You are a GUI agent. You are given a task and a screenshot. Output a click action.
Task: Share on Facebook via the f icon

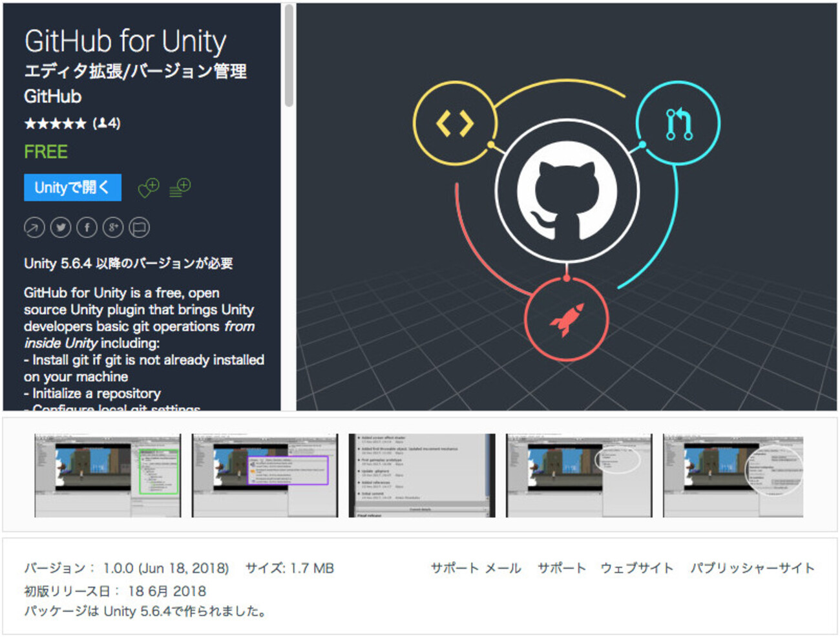coord(87,228)
